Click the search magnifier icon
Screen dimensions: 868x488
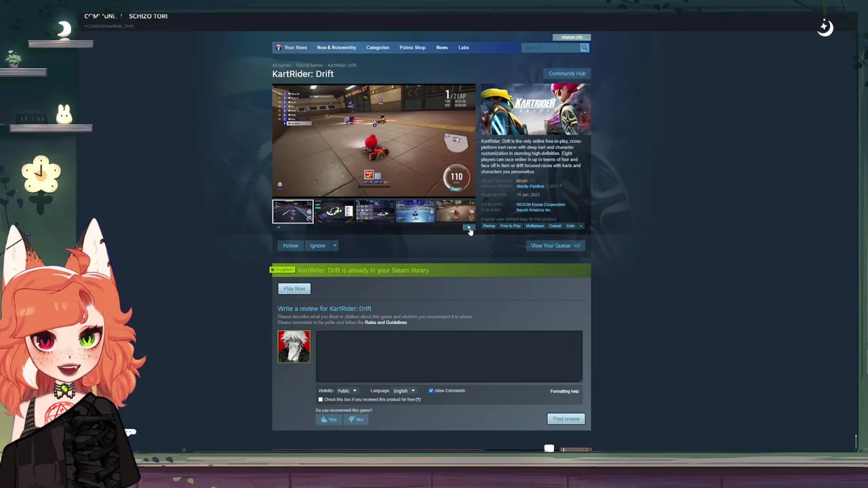point(584,47)
